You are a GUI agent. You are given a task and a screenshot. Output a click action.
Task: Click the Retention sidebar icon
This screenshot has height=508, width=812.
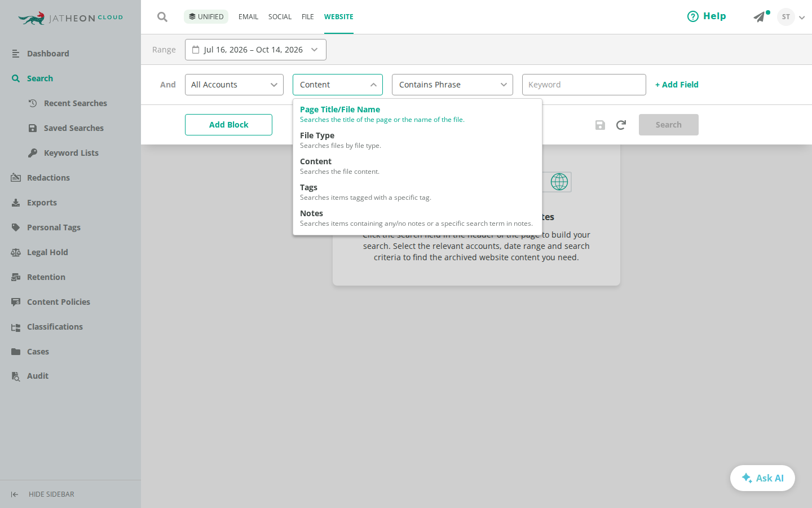(x=16, y=277)
